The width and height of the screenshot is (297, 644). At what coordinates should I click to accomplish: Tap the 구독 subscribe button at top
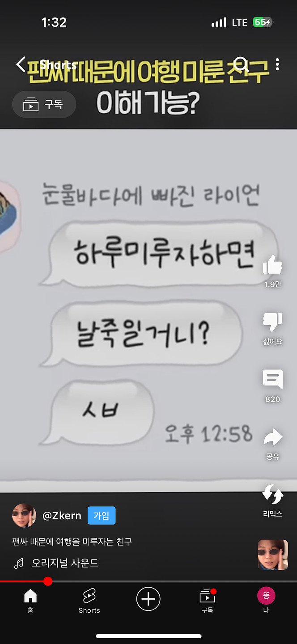44,104
